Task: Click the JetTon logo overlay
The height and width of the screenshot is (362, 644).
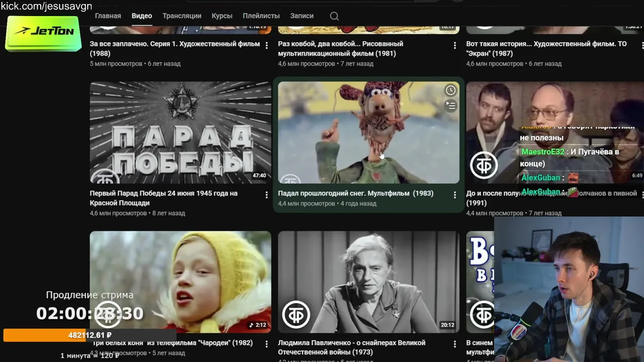Action: 43,33
